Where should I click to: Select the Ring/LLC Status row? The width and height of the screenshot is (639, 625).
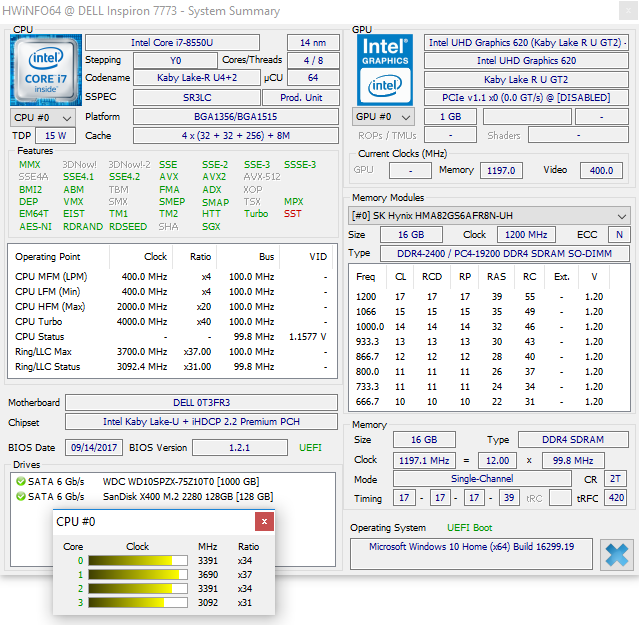[172, 366]
